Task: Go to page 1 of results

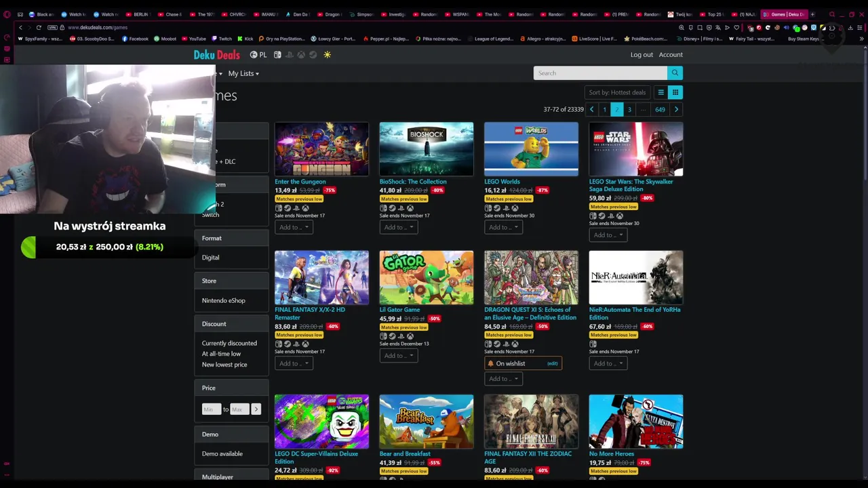Action: click(x=604, y=109)
